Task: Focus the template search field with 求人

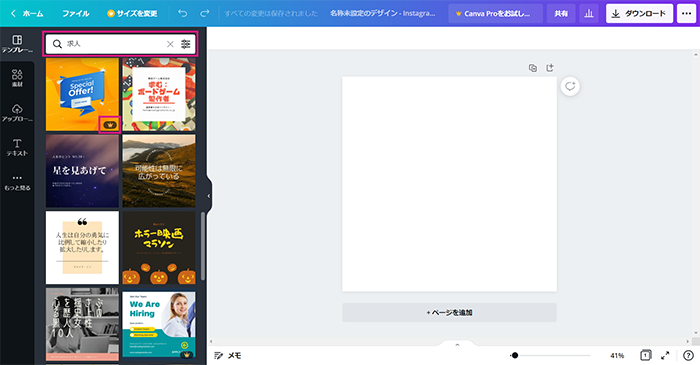Action: point(121,44)
